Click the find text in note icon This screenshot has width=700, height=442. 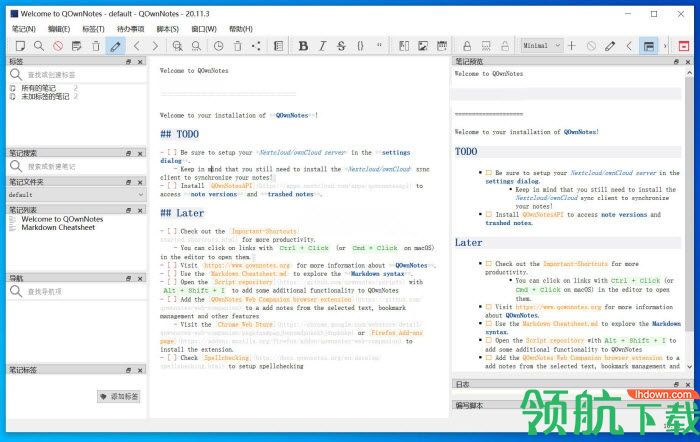(x=178, y=46)
